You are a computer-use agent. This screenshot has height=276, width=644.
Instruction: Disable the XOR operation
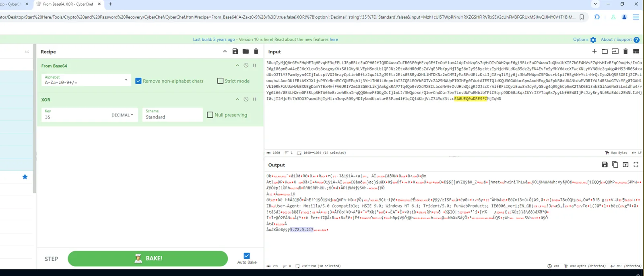pos(246,99)
